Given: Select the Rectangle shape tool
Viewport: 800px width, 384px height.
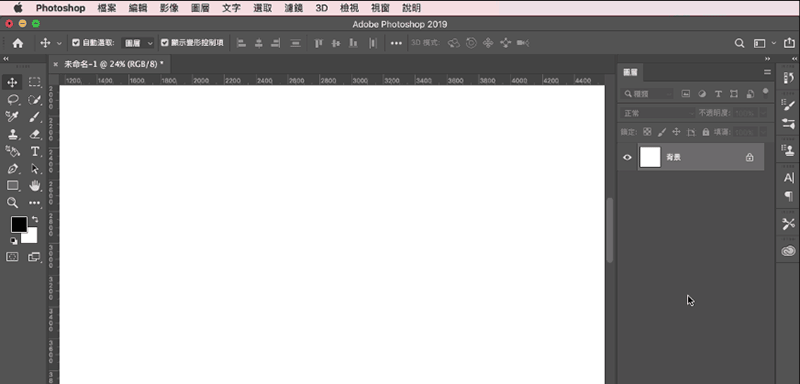Looking at the screenshot, I should tap(12, 186).
